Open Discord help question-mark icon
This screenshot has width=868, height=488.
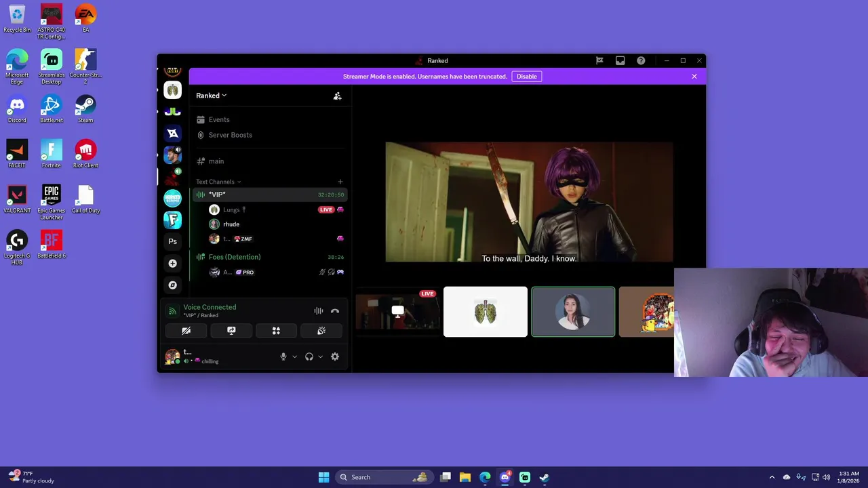[x=641, y=60]
